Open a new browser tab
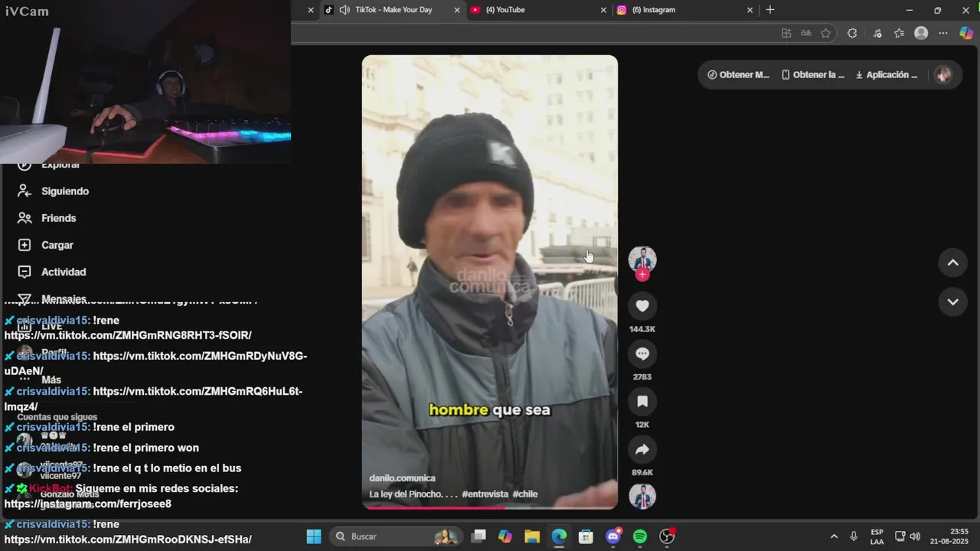The width and height of the screenshot is (980, 551). (770, 10)
